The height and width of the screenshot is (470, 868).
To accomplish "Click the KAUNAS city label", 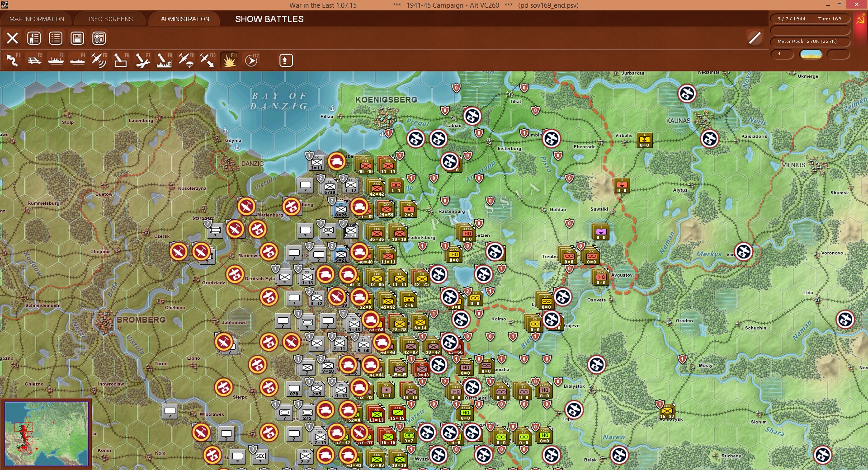I will pos(678,121).
